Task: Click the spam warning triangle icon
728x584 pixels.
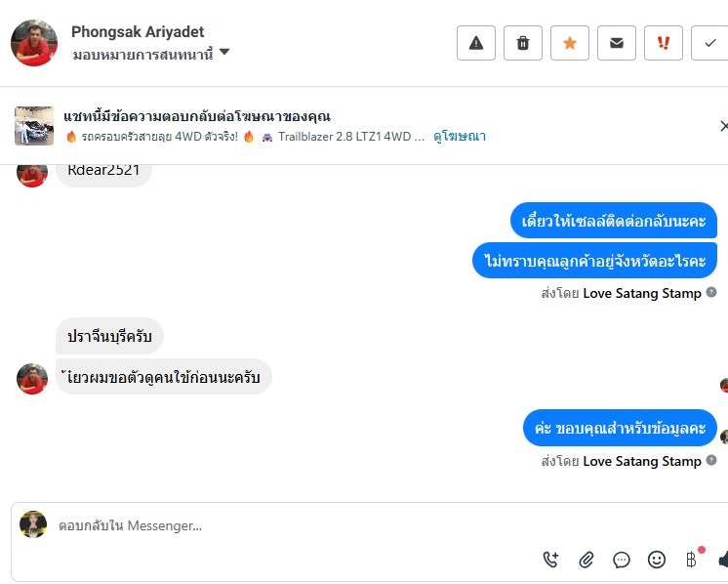Action: click(x=476, y=43)
